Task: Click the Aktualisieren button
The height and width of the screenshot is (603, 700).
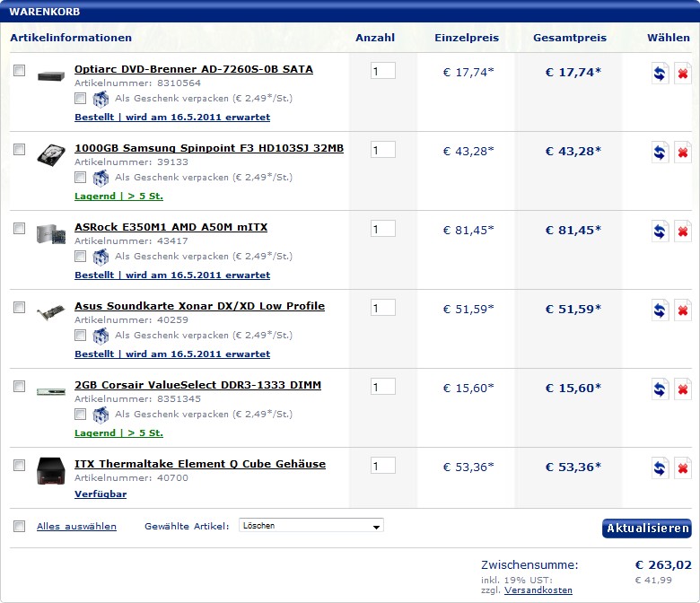Action: (x=646, y=529)
